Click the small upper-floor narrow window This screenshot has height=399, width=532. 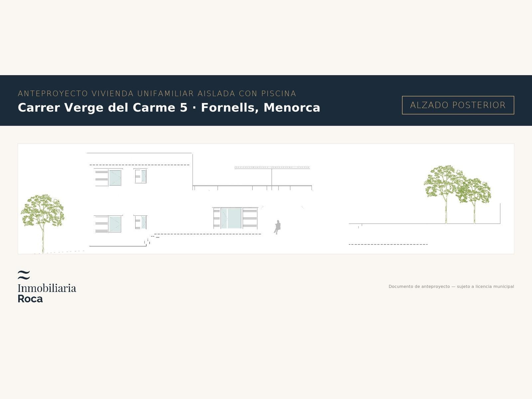[x=140, y=176]
